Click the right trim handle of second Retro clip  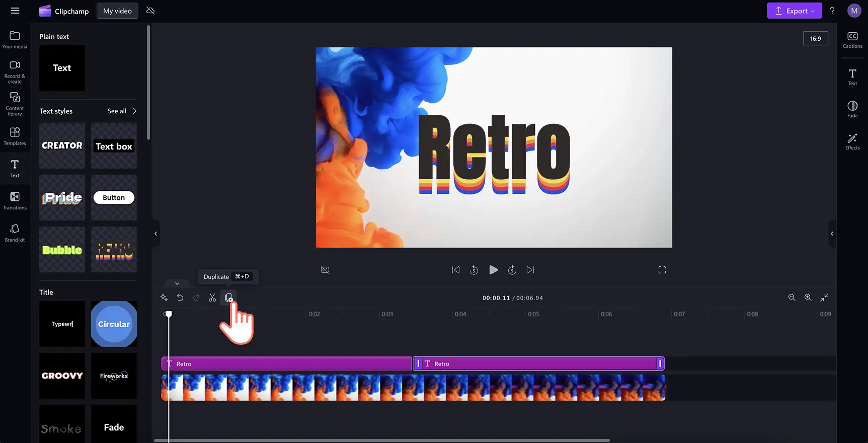point(660,363)
